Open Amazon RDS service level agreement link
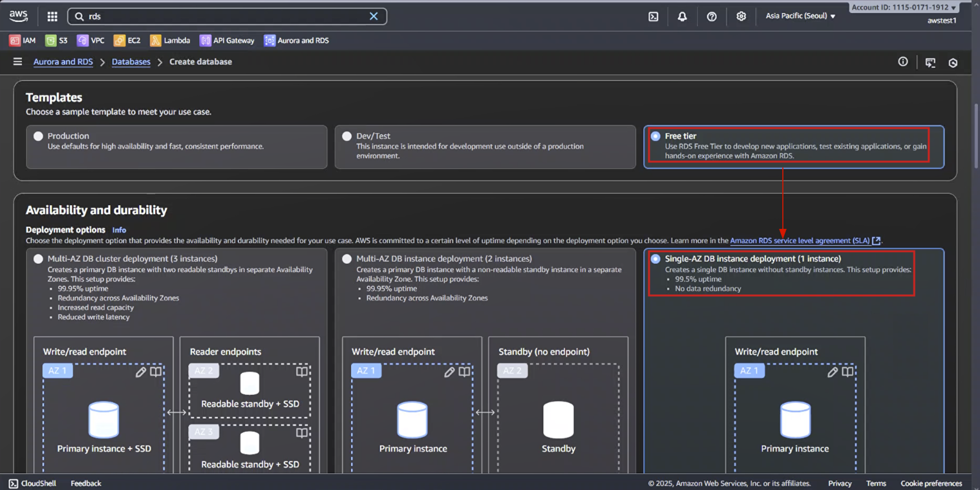980x490 pixels. (805, 240)
